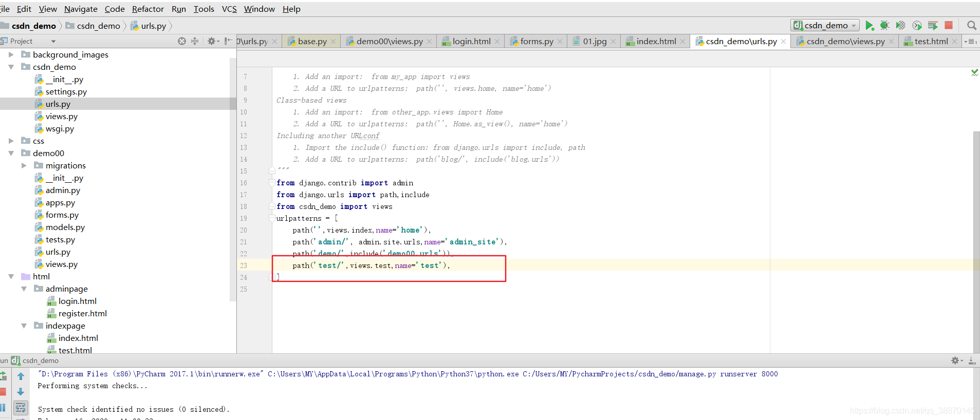Collapse indexpage folder
This screenshot has height=420, width=980.
24,326
